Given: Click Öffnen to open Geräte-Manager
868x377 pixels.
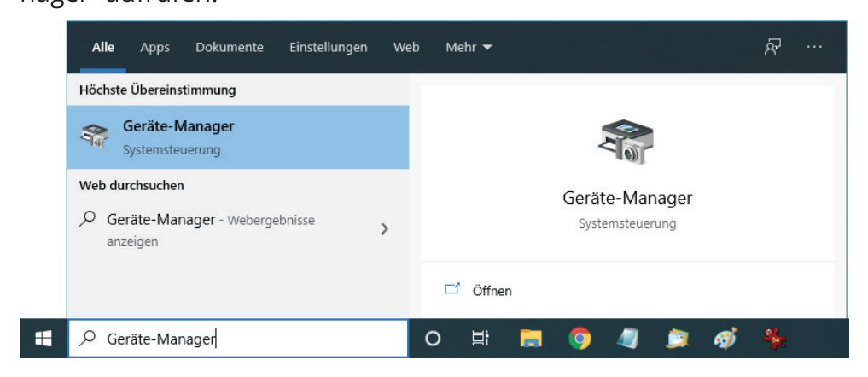Looking at the screenshot, I should pos(492,291).
